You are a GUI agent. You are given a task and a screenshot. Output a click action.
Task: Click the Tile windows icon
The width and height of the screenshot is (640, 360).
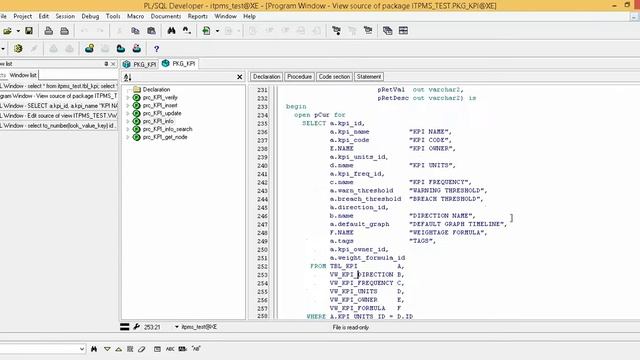[x=403, y=31]
